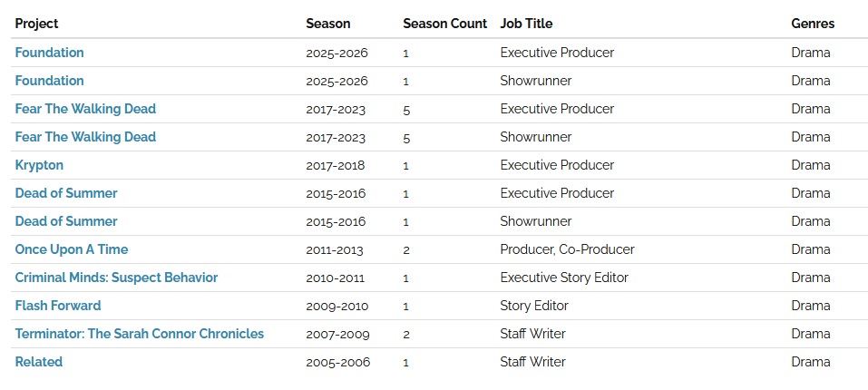The width and height of the screenshot is (868, 390).
Task: Open Fear The Walking Dead Executive Producer entry
Action: coord(85,109)
